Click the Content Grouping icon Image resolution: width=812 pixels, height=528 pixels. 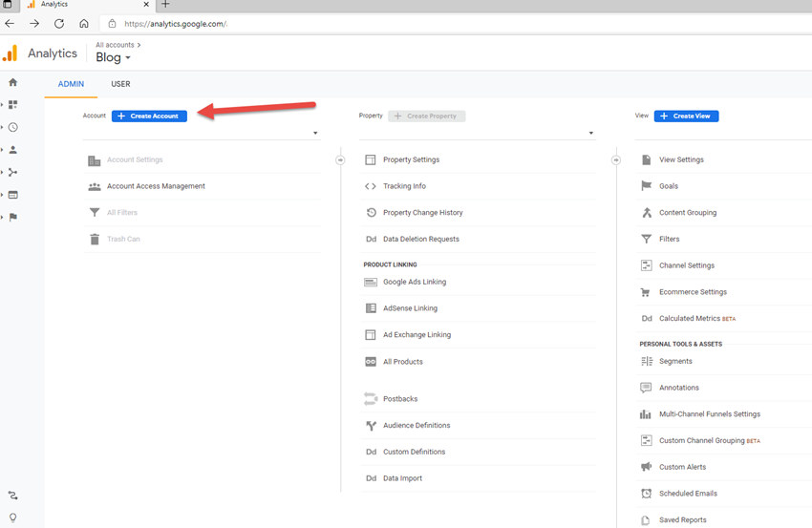tap(647, 212)
